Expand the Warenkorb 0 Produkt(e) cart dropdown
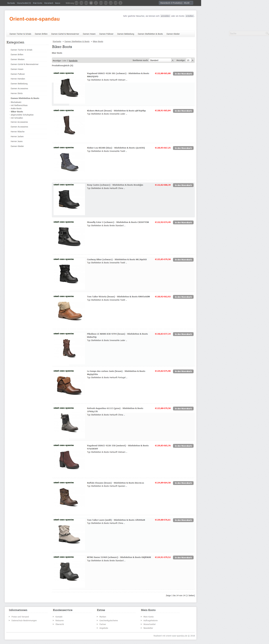This screenshot has height=644, width=269. coord(176,3)
